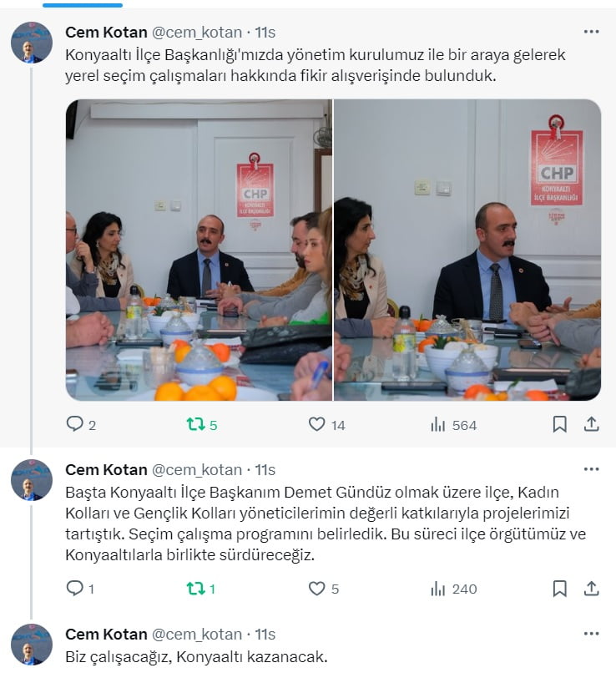The image size is (616, 688).
Task: Reply to the Demet Gündüz tweet
Action: (74, 588)
